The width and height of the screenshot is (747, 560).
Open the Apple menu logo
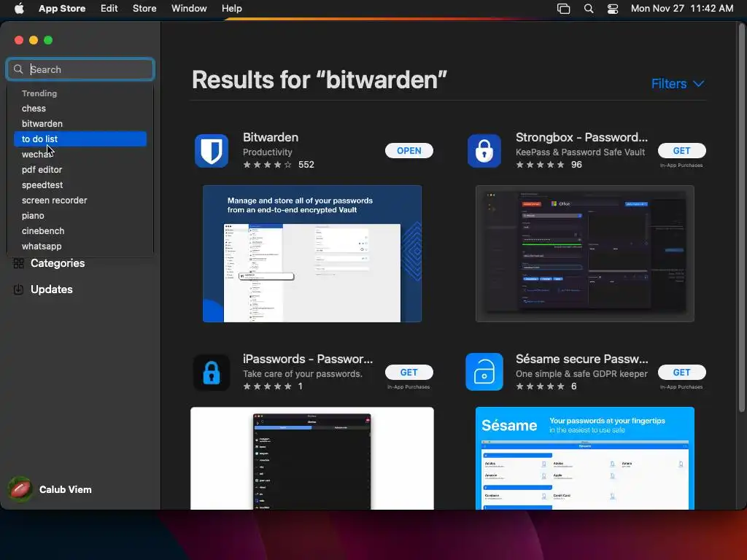[19, 8]
